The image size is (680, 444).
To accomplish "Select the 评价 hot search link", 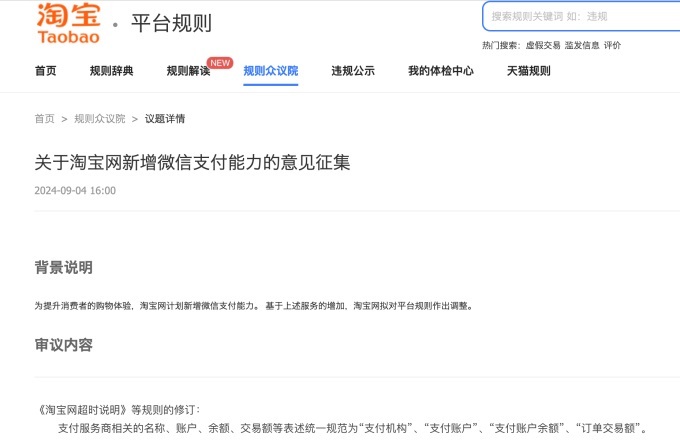I will [612, 45].
